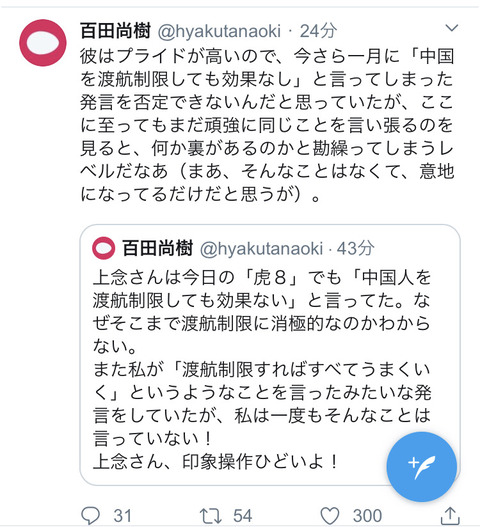
Task: Open main tweet text starting 彼はプライドが高い
Action: [x=267, y=125]
